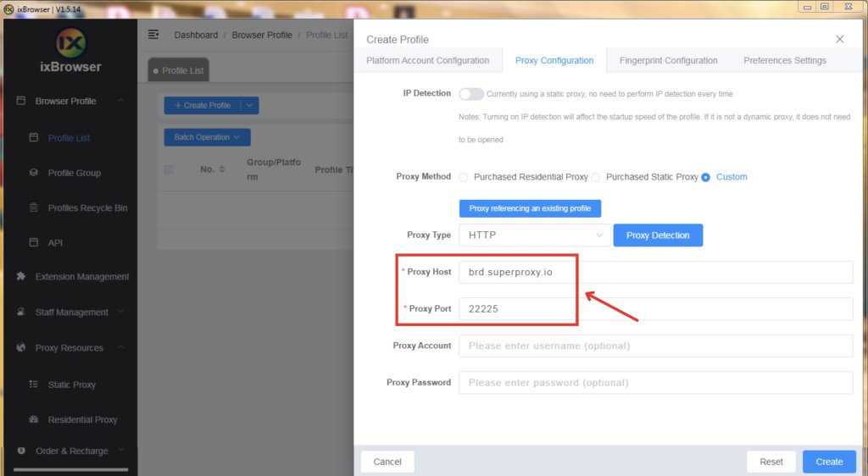Image resolution: width=868 pixels, height=476 pixels.
Task: Switch to Fingerprint Configuration tab
Action: tap(668, 61)
